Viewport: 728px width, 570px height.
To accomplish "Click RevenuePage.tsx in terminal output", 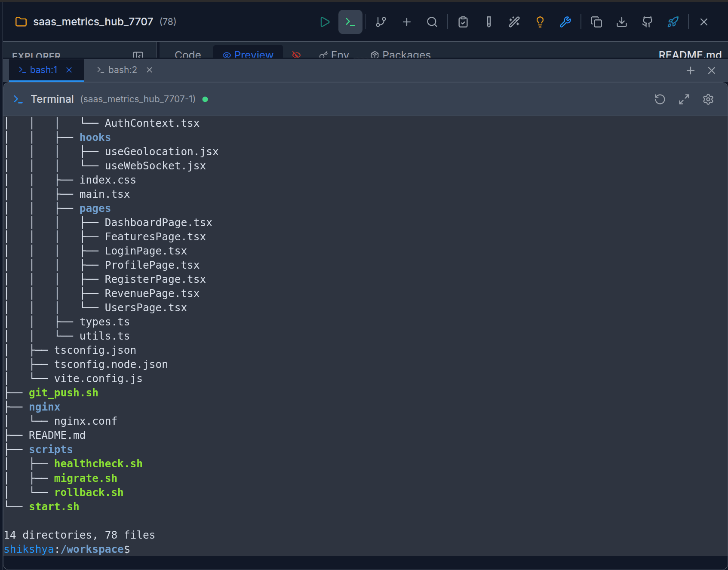I will [152, 294].
